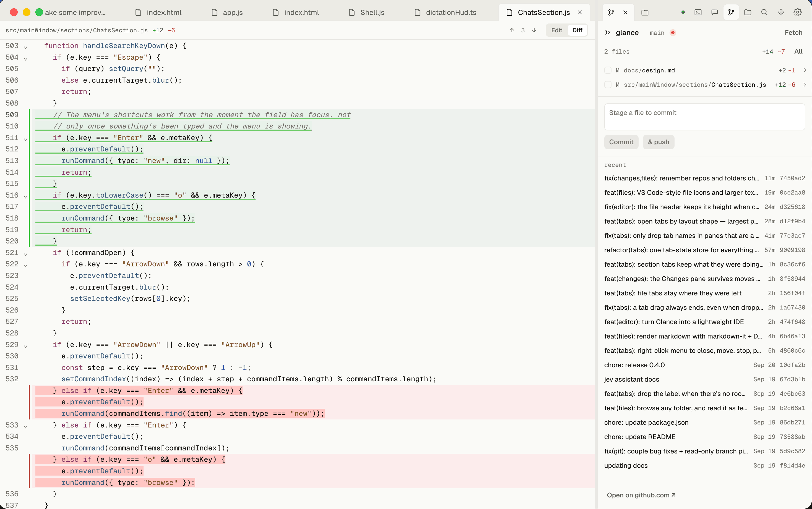Close the ChatsSection.js tab
The height and width of the screenshot is (509, 812).
(x=580, y=12)
